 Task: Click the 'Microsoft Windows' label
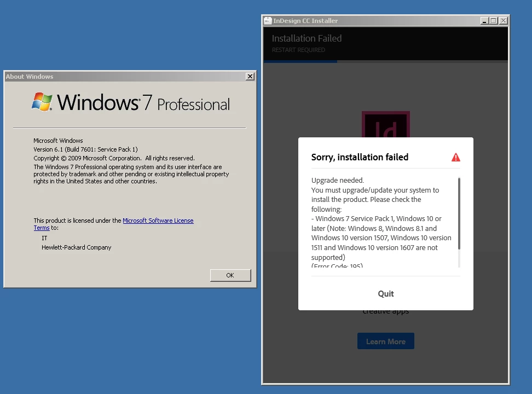[x=58, y=141]
